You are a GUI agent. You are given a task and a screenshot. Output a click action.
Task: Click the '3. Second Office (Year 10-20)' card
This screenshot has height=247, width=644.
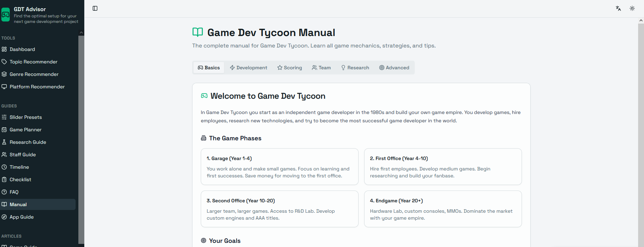click(280, 209)
